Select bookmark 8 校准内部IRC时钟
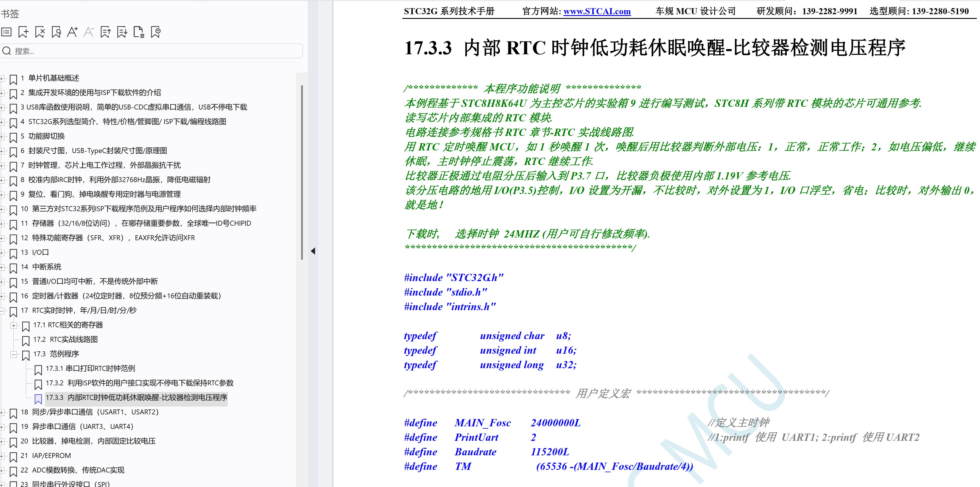 click(x=115, y=179)
